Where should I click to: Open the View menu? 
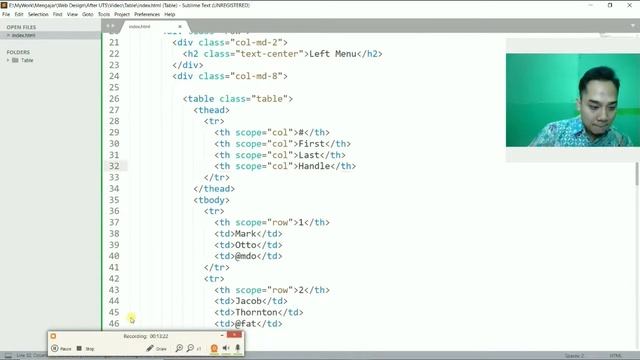point(72,14)
